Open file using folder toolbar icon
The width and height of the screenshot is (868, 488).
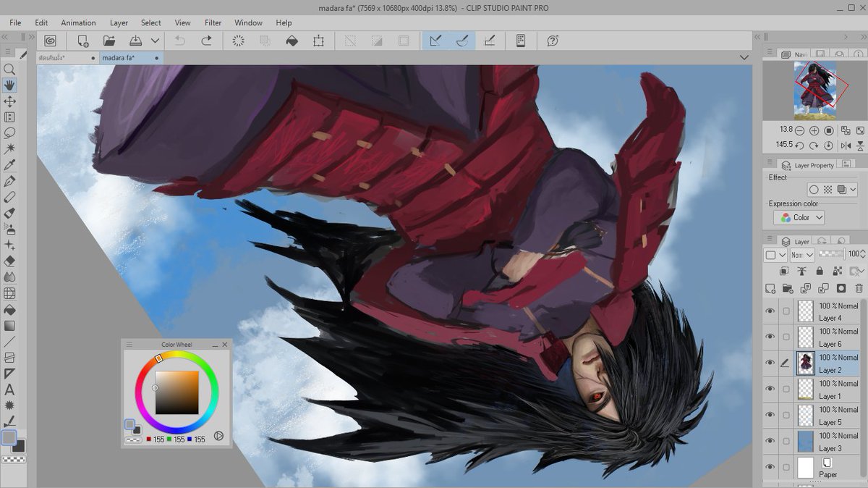click(109, 41)
